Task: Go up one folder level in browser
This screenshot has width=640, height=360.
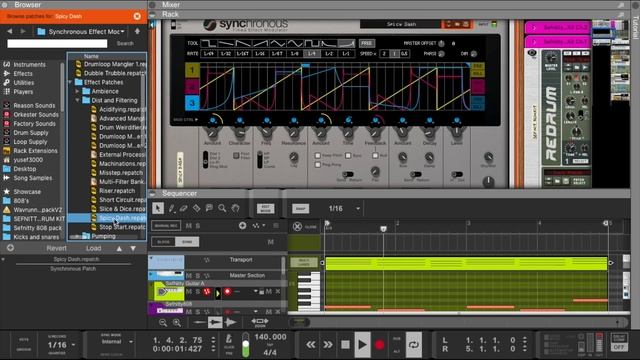Action: point(137,31)
